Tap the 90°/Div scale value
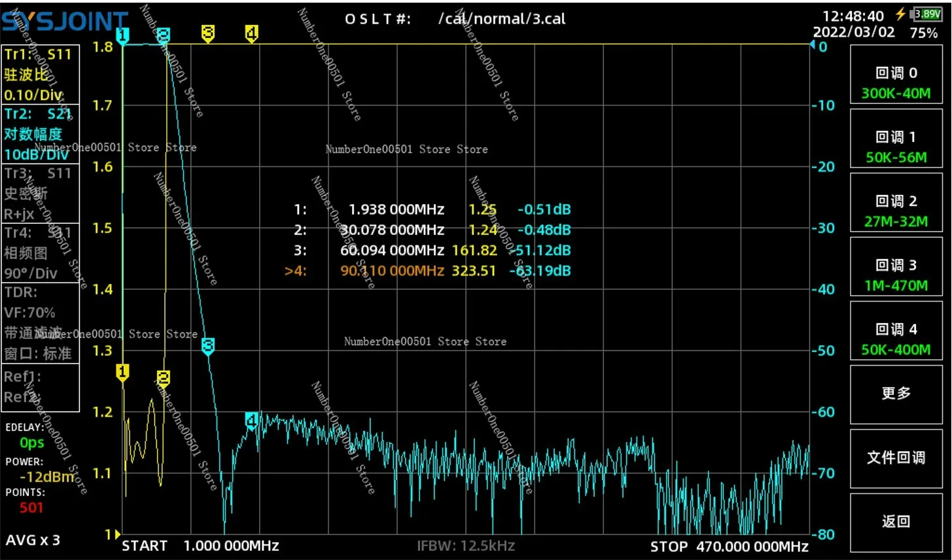 [x=30, y=273]
